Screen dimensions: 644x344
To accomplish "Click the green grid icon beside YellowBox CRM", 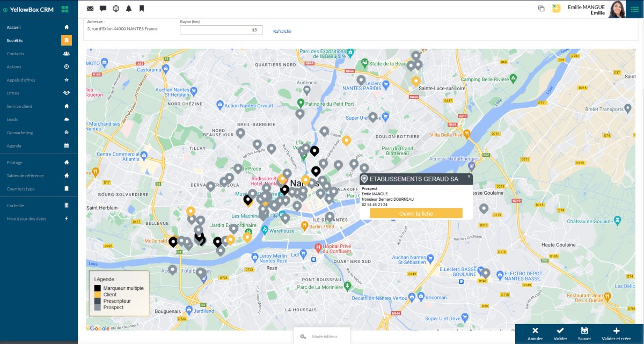I will (65, 9).
